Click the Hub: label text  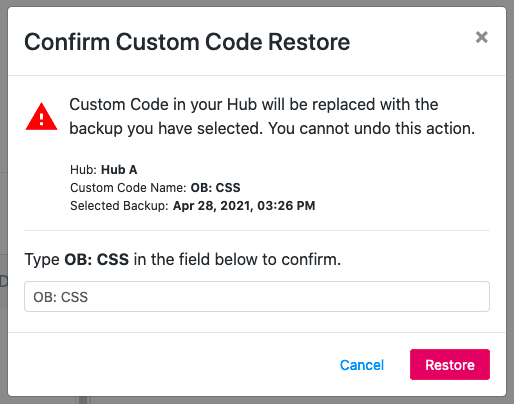(x=83, y=170)
